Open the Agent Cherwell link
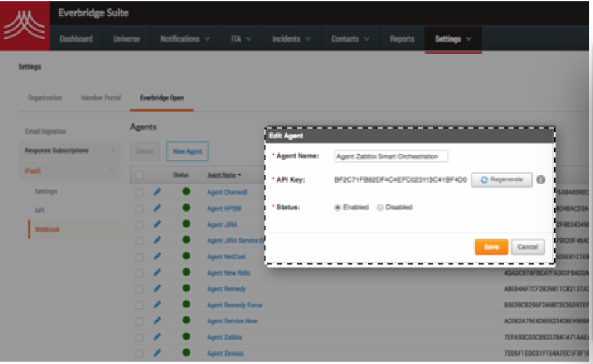 (x=227, y=192)
